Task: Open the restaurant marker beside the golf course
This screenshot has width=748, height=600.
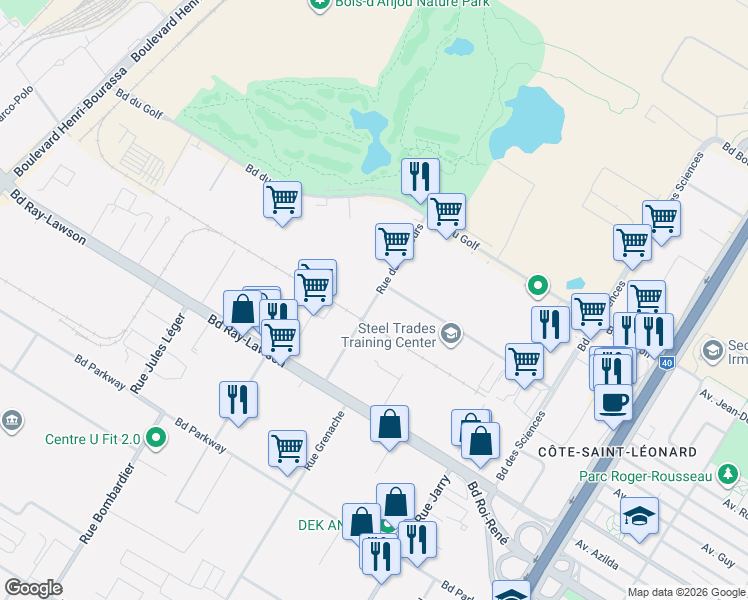Action: tap(420, 177)
